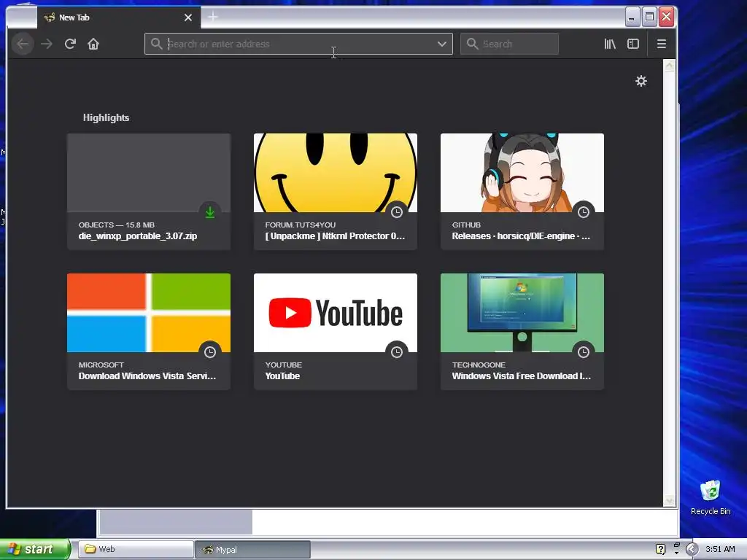
Task: Click the magnifier icon in the Search box
Action: [x=472, y=44]
